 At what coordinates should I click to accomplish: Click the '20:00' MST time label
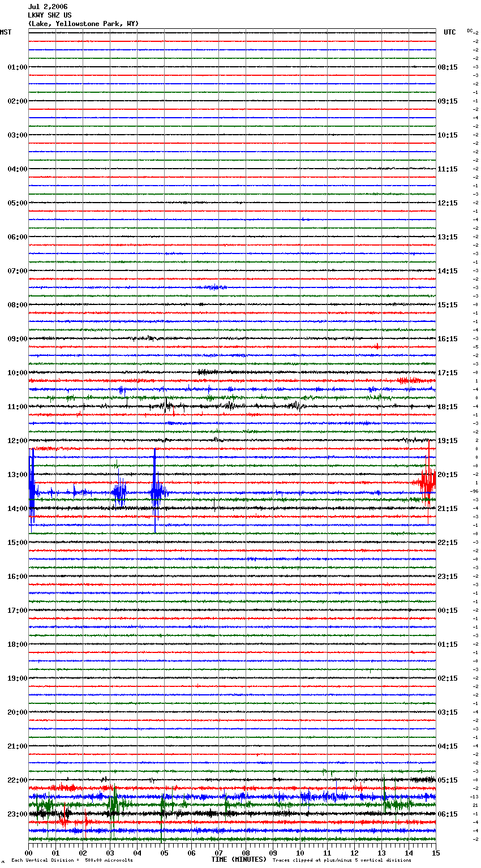(17, 712)
